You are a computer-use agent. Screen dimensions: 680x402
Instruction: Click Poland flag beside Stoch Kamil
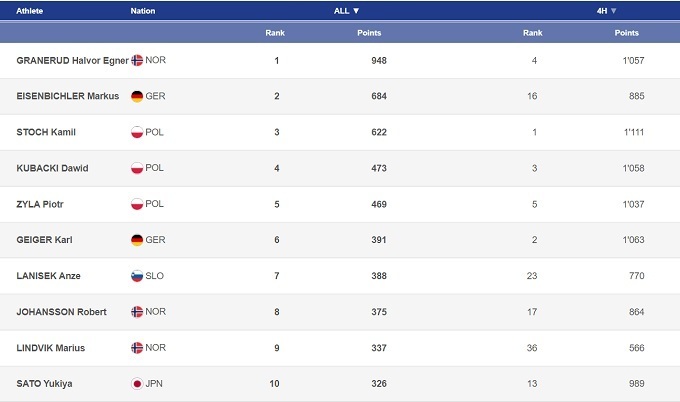coord(137,132)
